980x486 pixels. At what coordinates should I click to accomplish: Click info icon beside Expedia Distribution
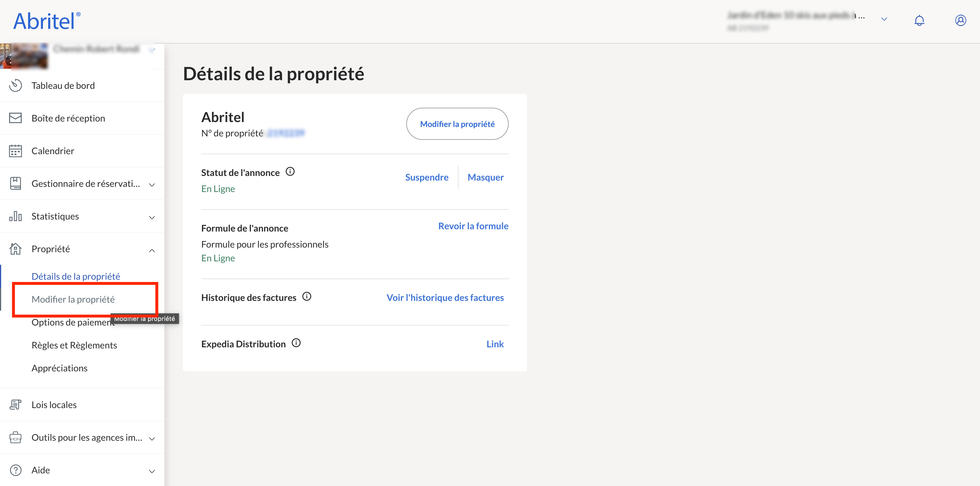(x=296, y=343)
